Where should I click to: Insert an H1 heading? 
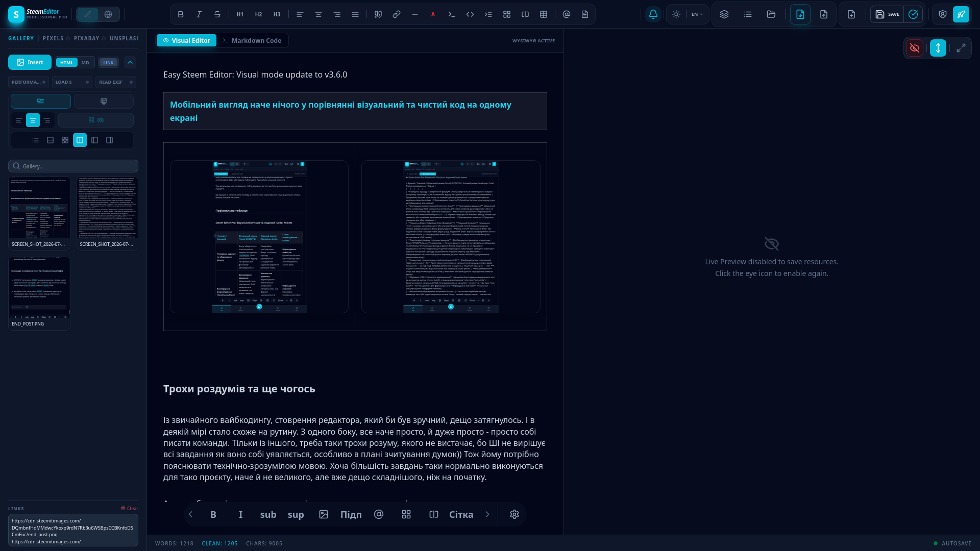point(240,14)
